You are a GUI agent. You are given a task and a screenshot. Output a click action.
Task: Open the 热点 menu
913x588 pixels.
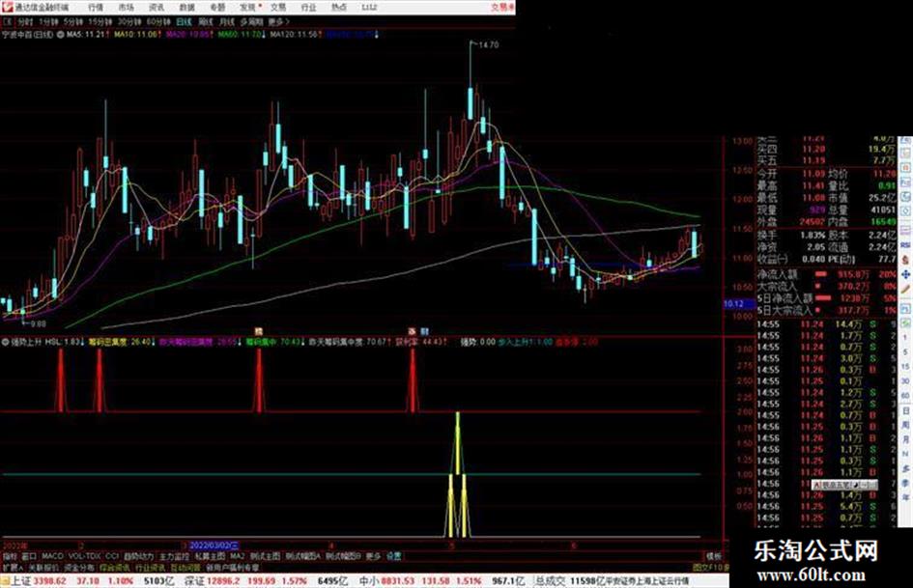(x=339, y=8)
